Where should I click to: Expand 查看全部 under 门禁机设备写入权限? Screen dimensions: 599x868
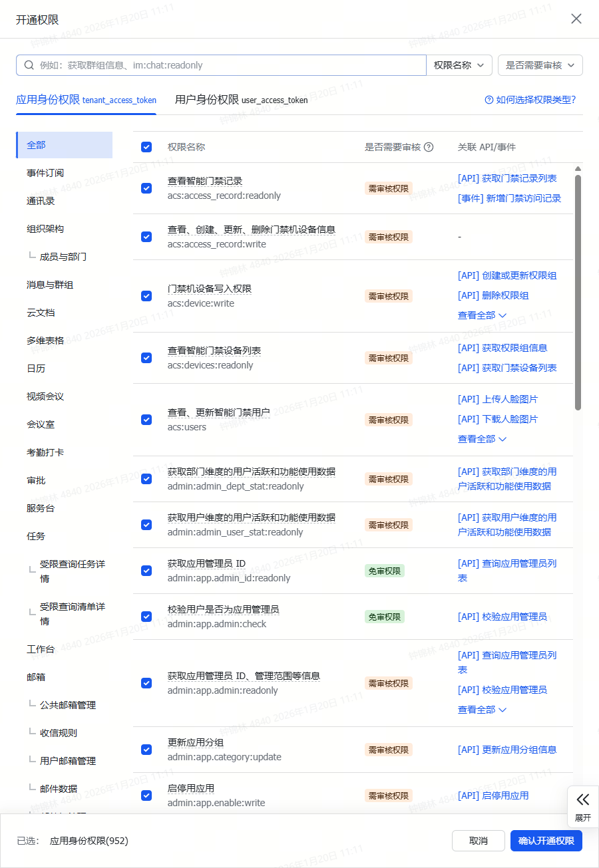[x=482, y=315]
